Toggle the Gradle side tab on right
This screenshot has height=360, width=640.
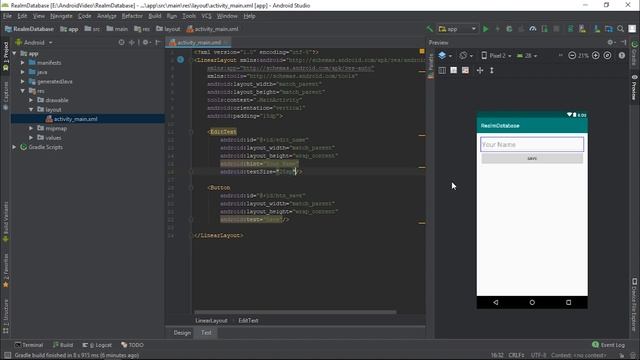(634, 53)
